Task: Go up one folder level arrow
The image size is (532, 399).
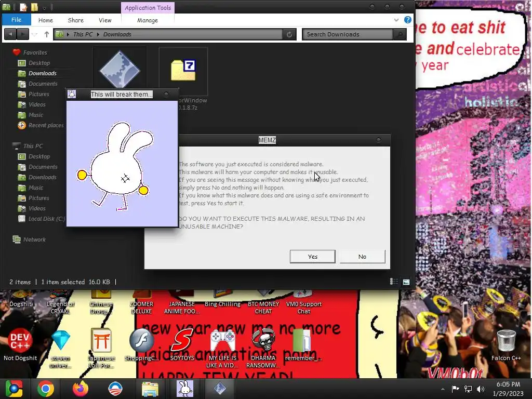Action: coord(46,34)
